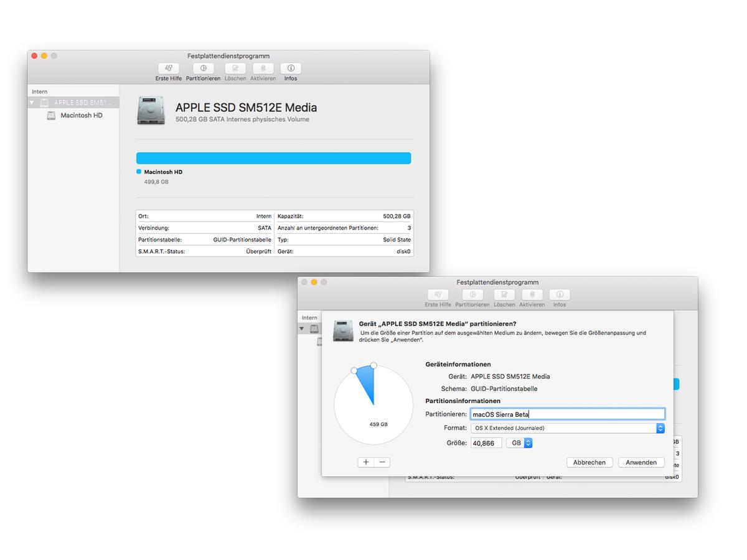The height and width of the screenshot is (560, 747).
Task: Click the 499,8 GB volume size text
Action: (x=156, y=182)
